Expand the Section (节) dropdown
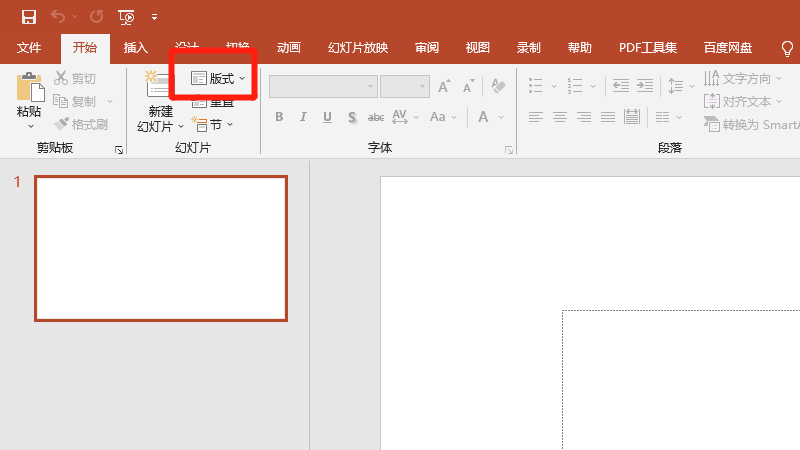The height and width of the screenshot is (450, 800). (213, 125)
